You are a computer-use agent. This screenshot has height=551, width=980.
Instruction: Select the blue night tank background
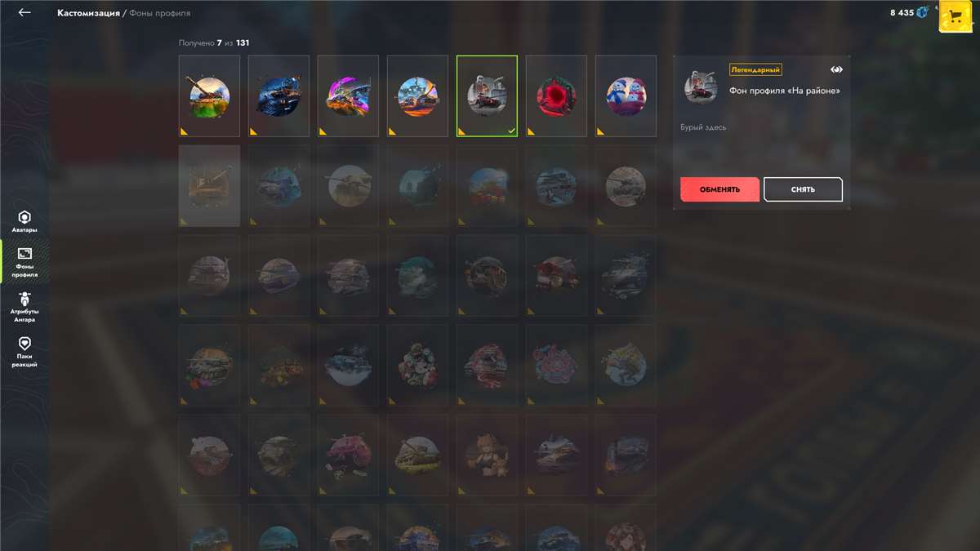278,96
